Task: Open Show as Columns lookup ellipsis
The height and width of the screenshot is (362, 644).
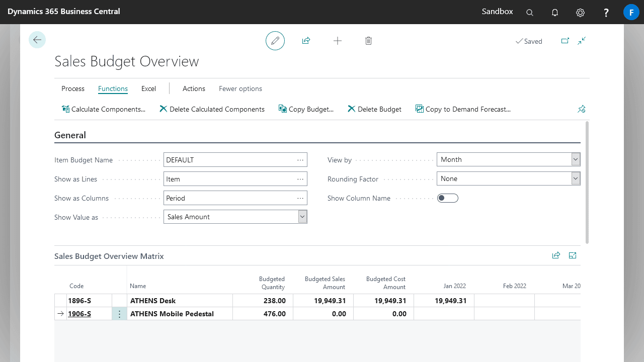Action: pos(300,198)
